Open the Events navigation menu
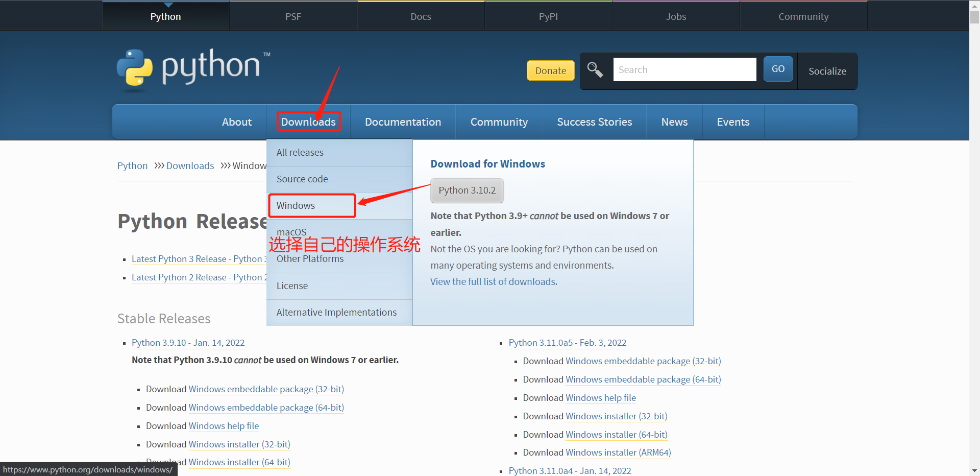 coord(733,122)
